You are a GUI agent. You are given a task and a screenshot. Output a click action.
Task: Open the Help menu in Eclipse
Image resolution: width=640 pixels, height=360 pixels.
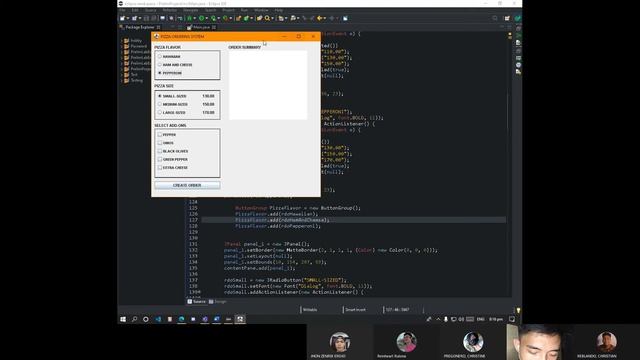click(x=279, y=10)
